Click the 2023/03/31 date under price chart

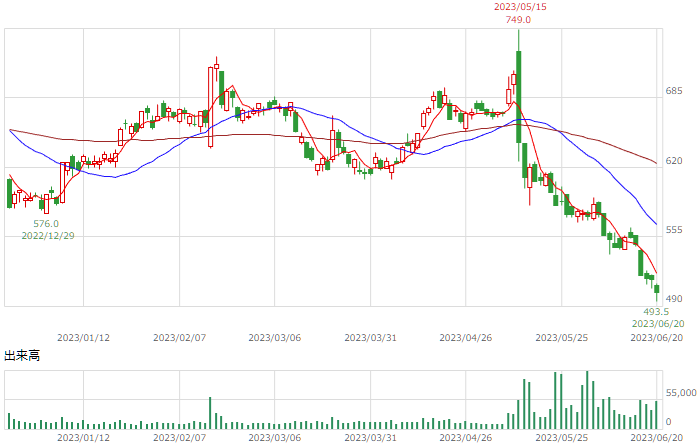click(x=370, y=338)
